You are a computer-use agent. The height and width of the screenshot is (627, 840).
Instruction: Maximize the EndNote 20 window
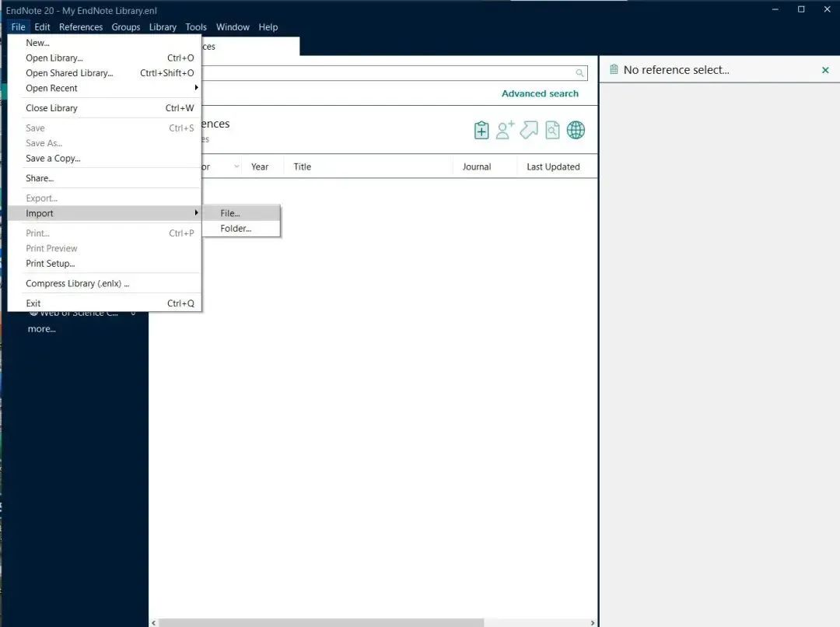tap(801, 9)
